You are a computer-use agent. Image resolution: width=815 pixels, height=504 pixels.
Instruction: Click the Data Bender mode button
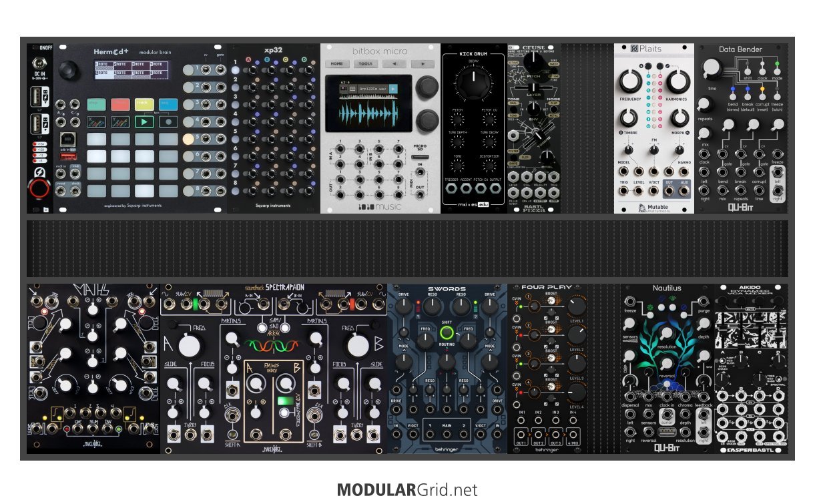point(777,71)
